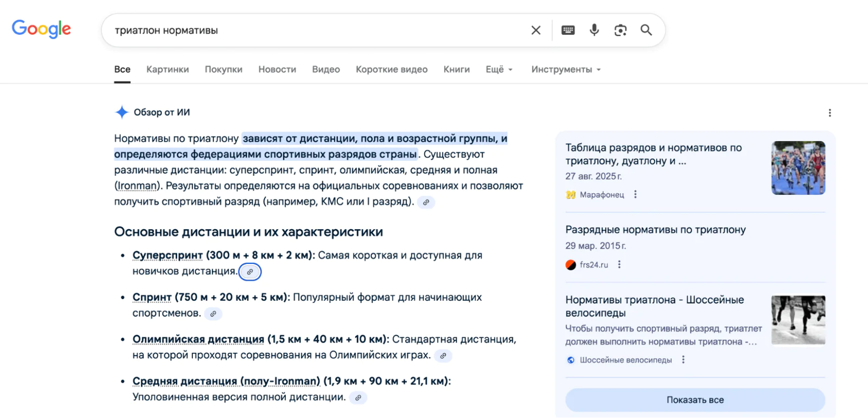Switch to the Покупки tab
This screenshot has height=418, width=868.
(223, 69)
